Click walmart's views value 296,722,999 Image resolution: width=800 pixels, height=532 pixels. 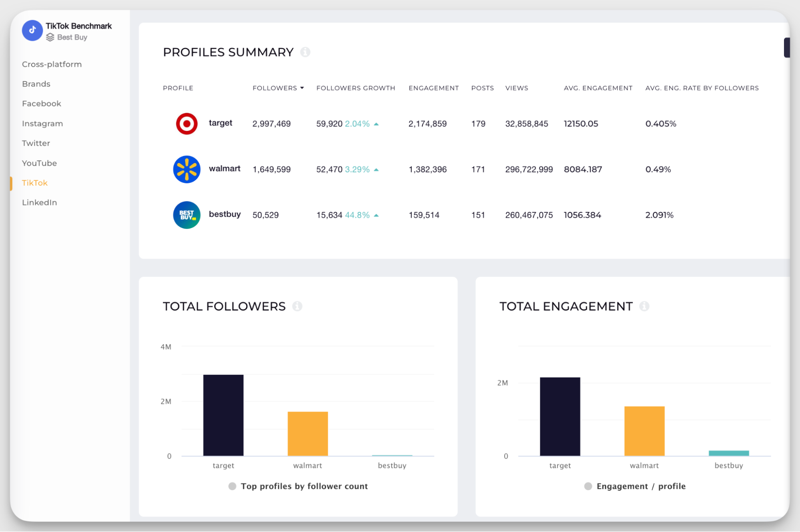click(x=529, y=169)
